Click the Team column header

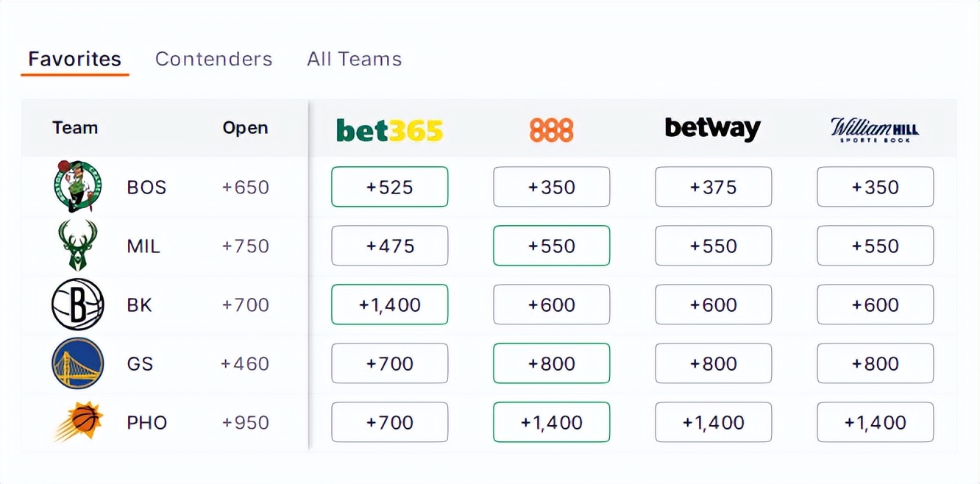tap(75, 128)
